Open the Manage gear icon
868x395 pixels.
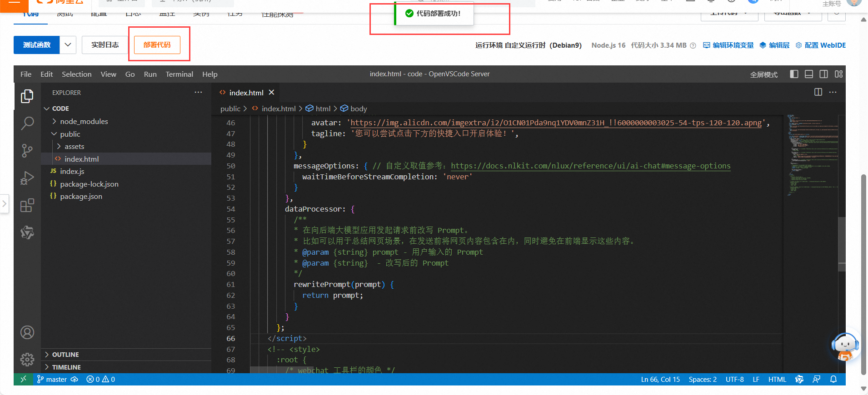click(x=27, y=360)
